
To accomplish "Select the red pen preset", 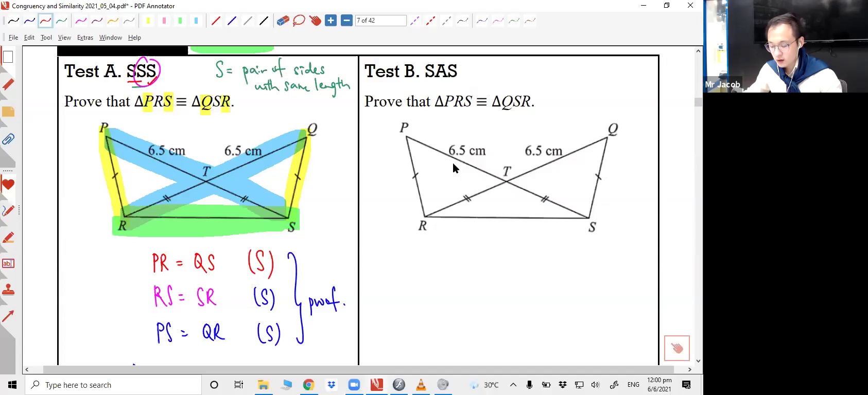I will click(45, 21).
